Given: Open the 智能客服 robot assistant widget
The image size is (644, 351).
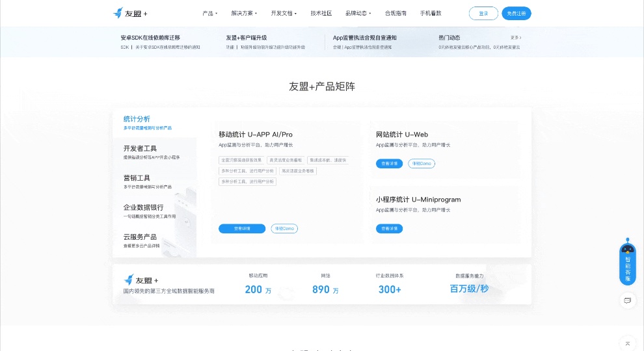Looking at the screenshot, I should pos(627,261).
